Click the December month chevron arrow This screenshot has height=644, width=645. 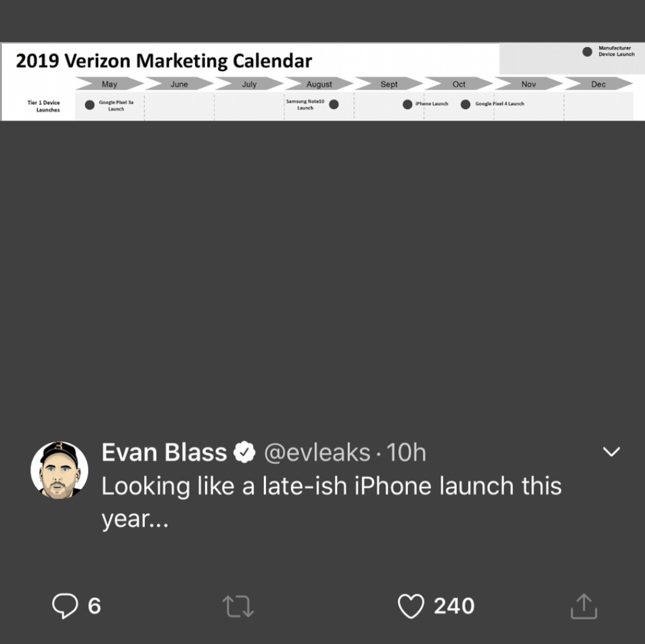coord(598,84)
